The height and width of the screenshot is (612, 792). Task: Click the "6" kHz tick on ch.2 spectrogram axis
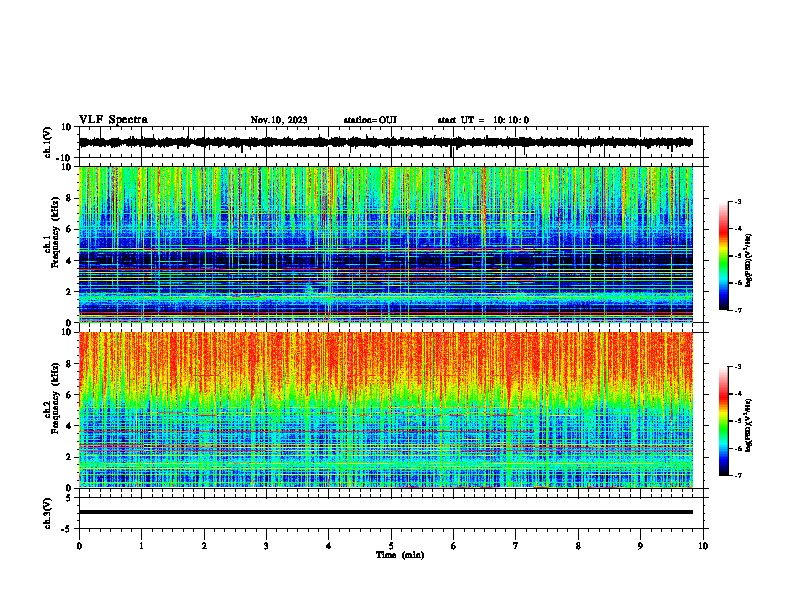69,395
